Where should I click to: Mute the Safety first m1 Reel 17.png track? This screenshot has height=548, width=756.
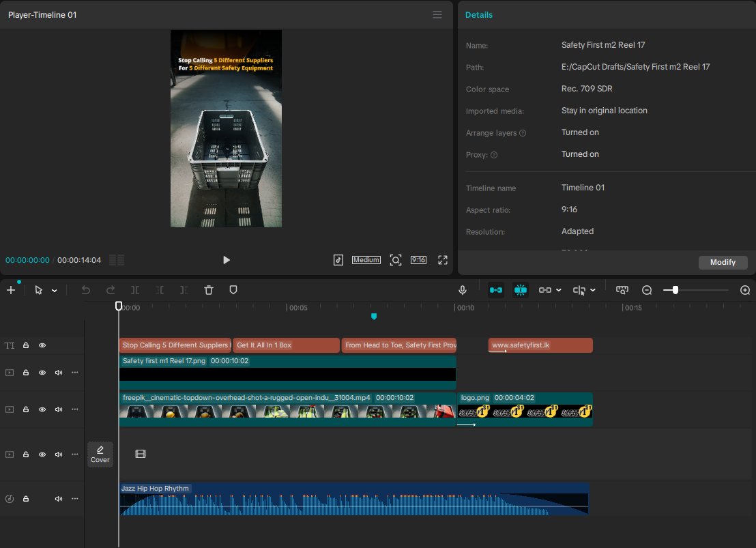59,373
